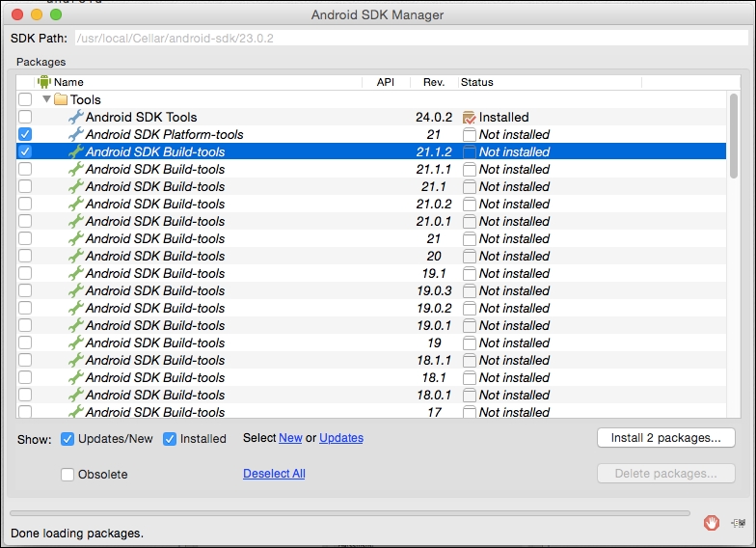This screenshot has width=756, height=548.
Task: Click revision value 18.0.1
Action: (x=434, y=396)
